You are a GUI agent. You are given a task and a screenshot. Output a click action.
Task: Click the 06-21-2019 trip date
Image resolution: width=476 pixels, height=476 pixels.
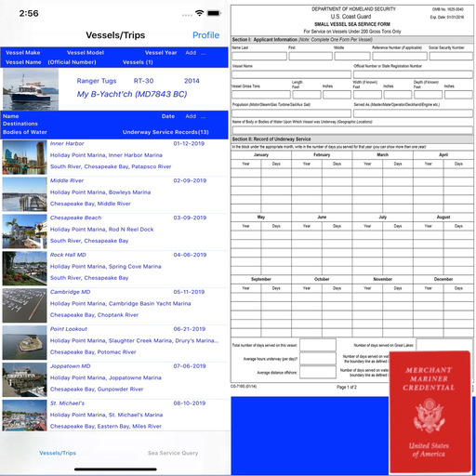pyautogui.click(x=190, y=329)
